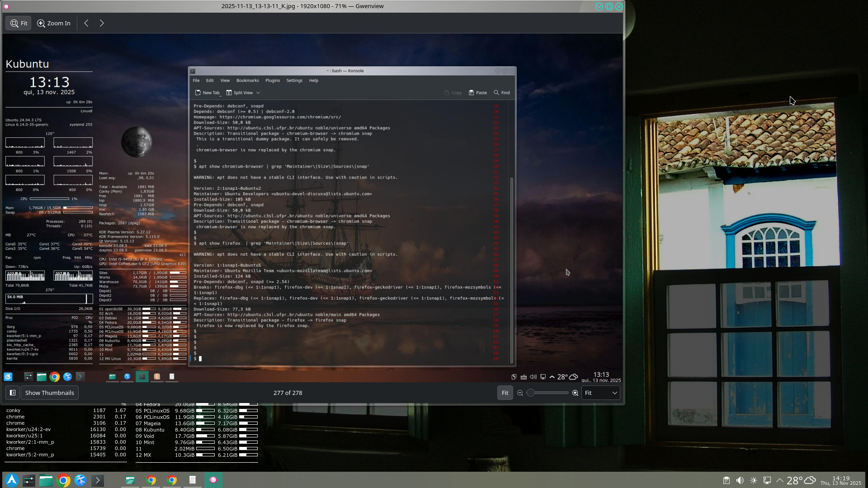Click the zoom level slider

[547, 393]
